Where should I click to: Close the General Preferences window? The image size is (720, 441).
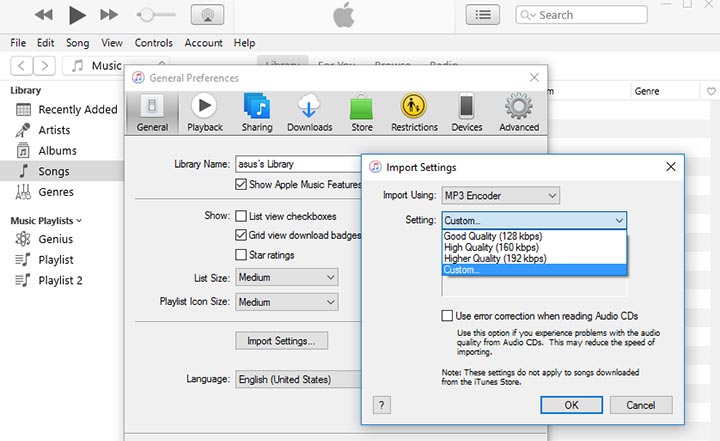534,77
